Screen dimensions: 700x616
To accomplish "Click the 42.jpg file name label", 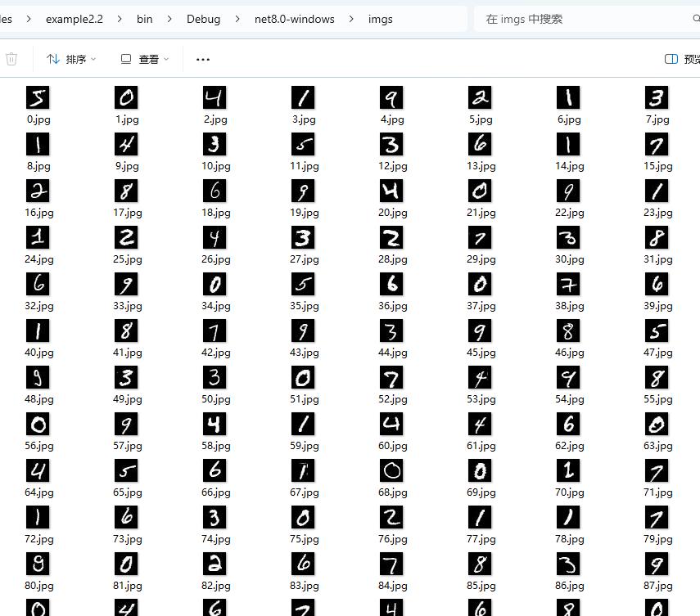I will (216, 353).
